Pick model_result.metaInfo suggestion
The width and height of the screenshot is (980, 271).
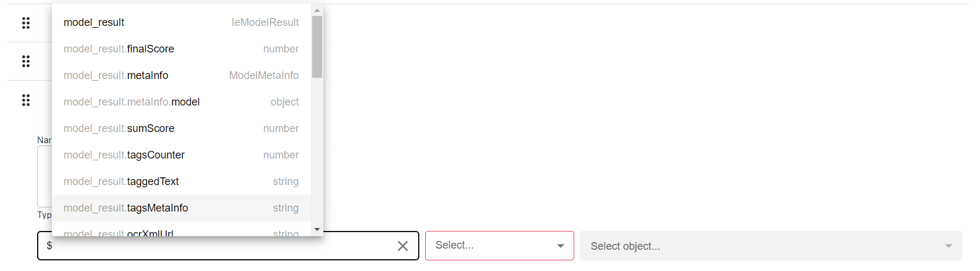tap(181, 75)
